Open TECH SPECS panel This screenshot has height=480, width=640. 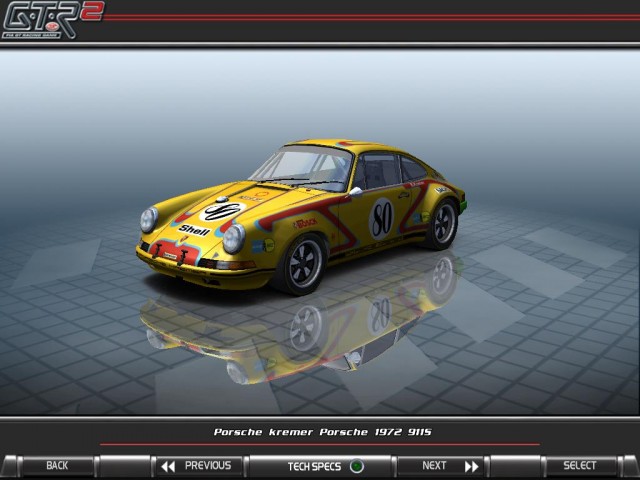pyautogui.click(x=321, y=466)
